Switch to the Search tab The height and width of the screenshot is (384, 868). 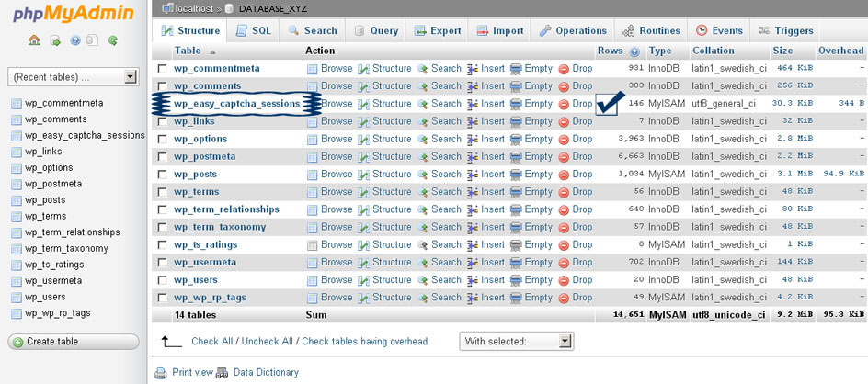pyautogui.click(x=313, y=30)
